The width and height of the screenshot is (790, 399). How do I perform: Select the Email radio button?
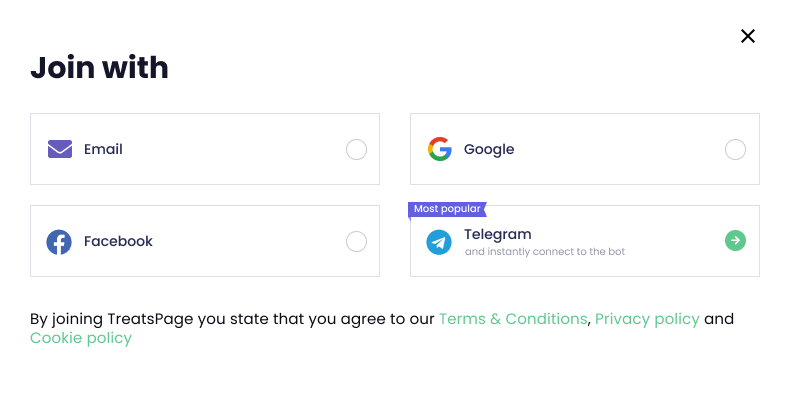(x=356, y=150)
